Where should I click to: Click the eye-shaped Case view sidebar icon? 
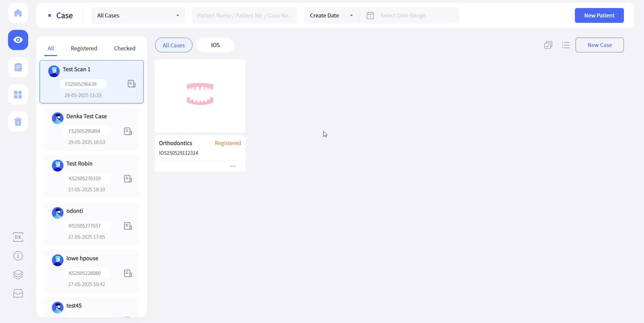18,40
